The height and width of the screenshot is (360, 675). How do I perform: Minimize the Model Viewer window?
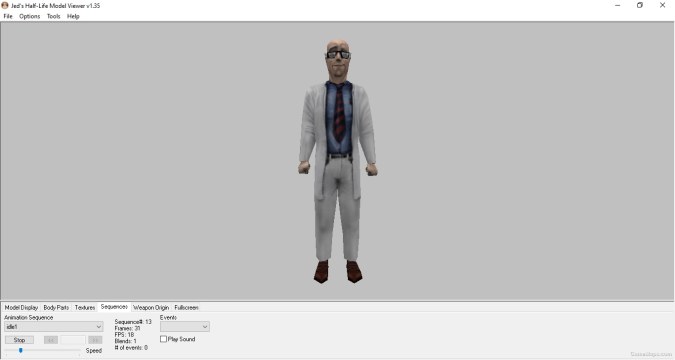618,6
